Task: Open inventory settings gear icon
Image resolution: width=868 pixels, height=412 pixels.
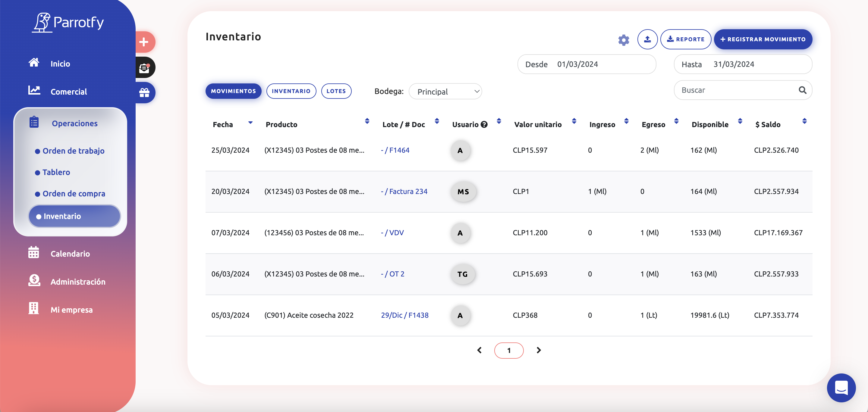Action: click(623, 40)
